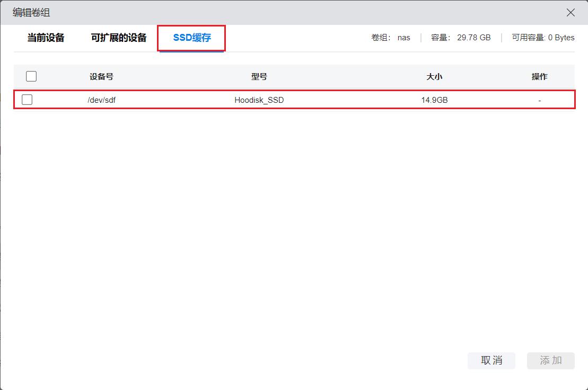Toggle the select-all checkbox in table header
The height and width of the screenshot is (390, 588).
(x=31, y=76)
